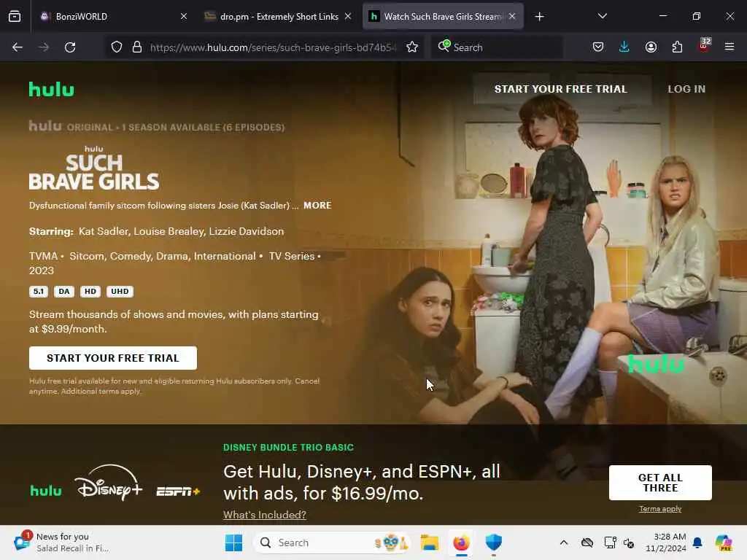List all tabs dropdown arrow
This screenshot has width=747, height=560.
[x=602, y=16]
